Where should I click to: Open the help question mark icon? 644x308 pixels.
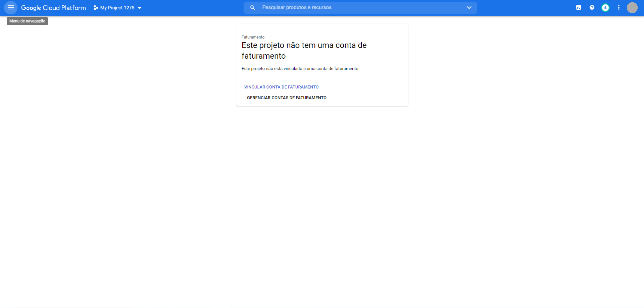click(x=592, y=8)
